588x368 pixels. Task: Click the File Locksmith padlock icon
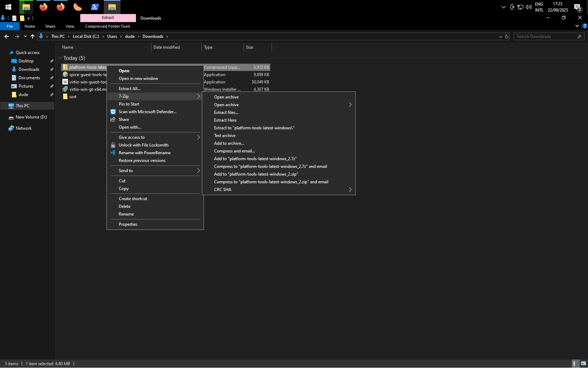click(x=113, y=145)
